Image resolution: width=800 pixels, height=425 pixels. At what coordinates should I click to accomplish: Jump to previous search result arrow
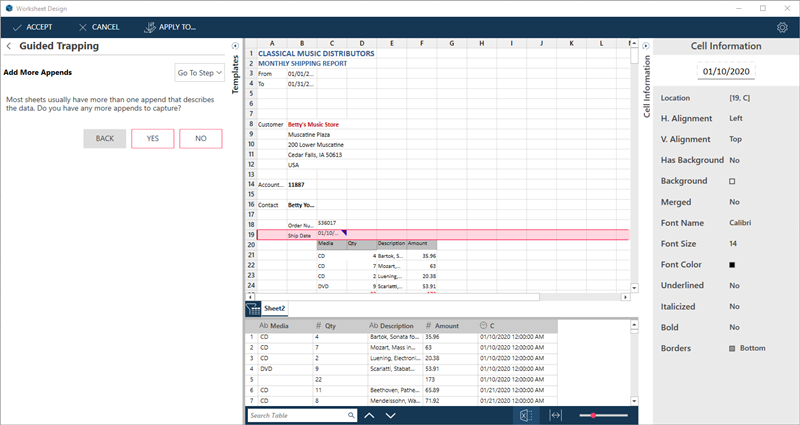369,415
